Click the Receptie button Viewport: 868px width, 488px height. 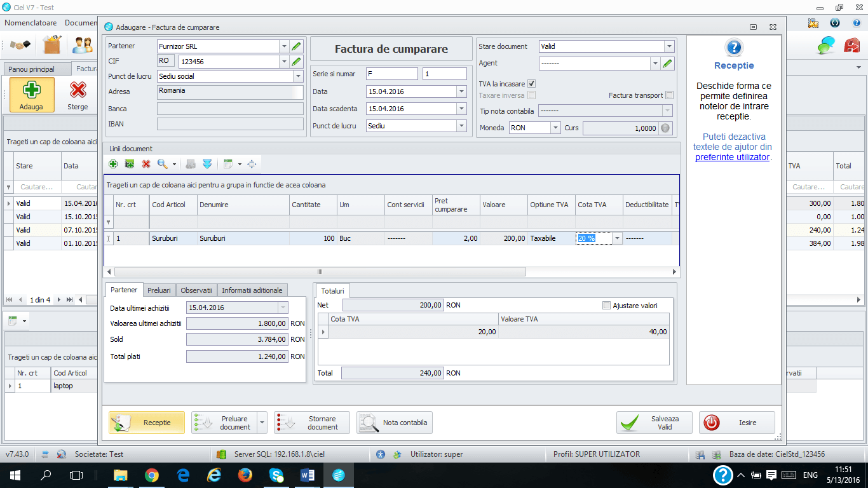tap(147, 423)
